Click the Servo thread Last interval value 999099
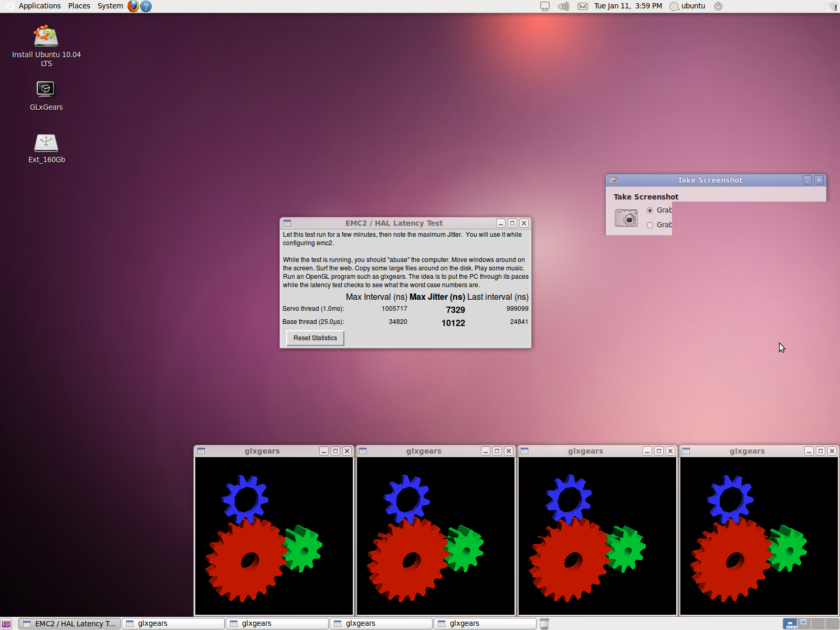 point(518,309)
